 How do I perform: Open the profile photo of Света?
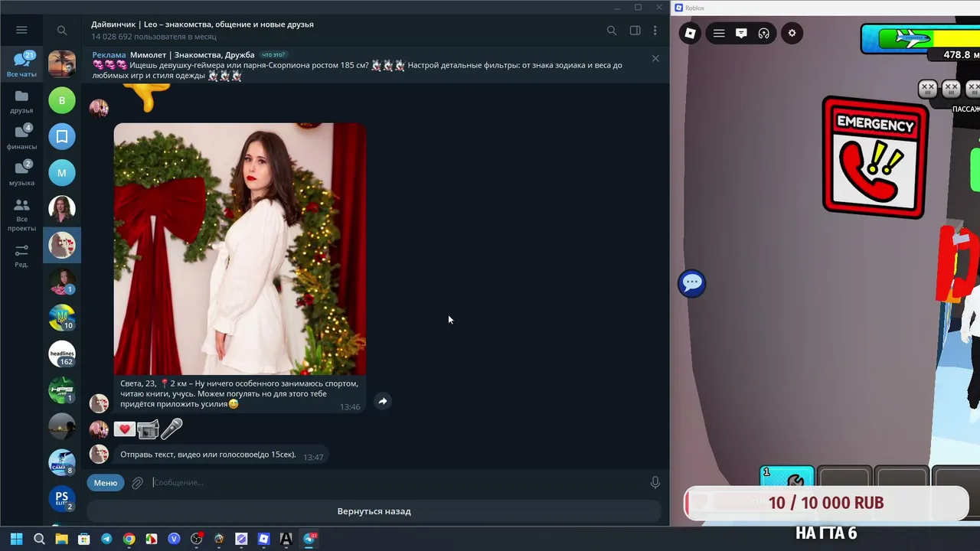(x=240, y=249)
